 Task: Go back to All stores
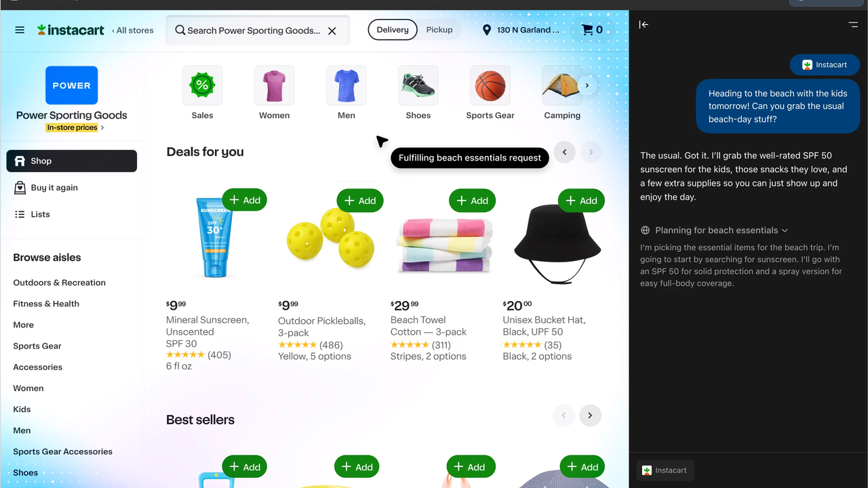(x=133, y=30)
